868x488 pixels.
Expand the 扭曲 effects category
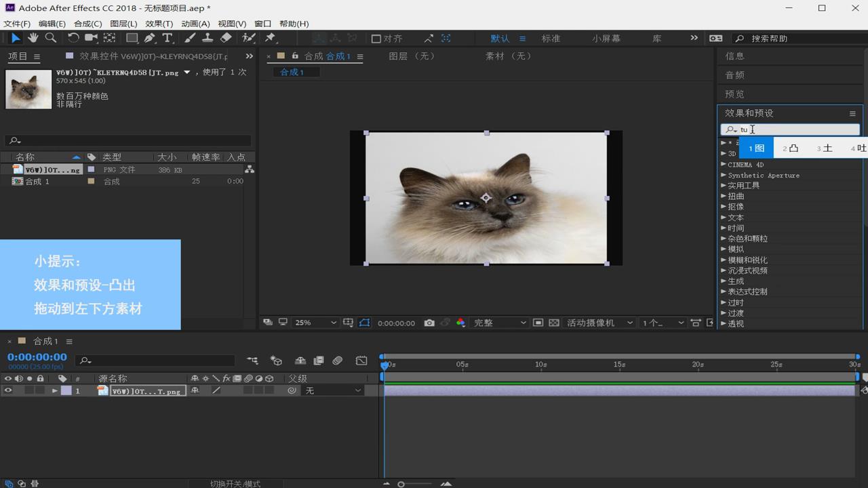724,196
